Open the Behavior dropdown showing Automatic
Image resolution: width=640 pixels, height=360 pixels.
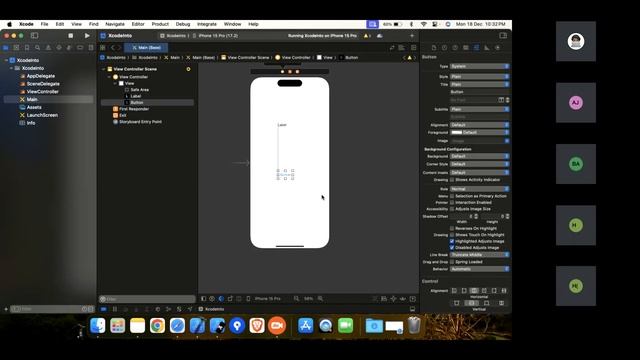click(x=480, y=269)
